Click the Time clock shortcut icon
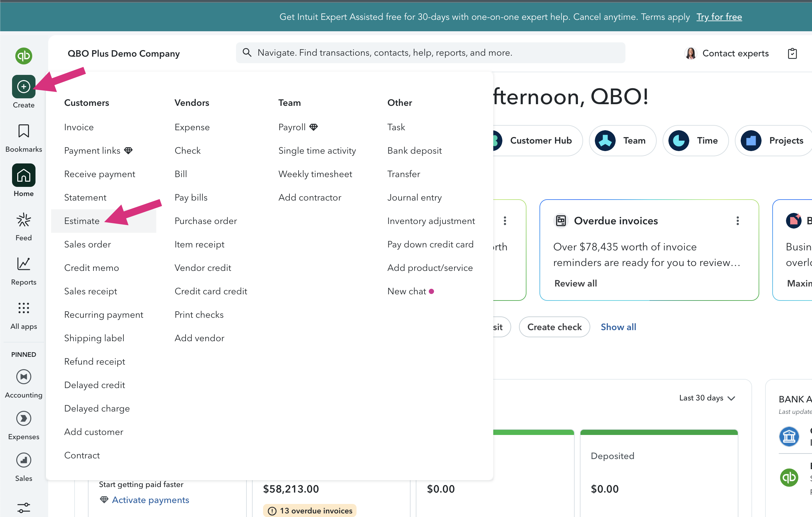The image size is (812, 517). (x=679, y=141)
